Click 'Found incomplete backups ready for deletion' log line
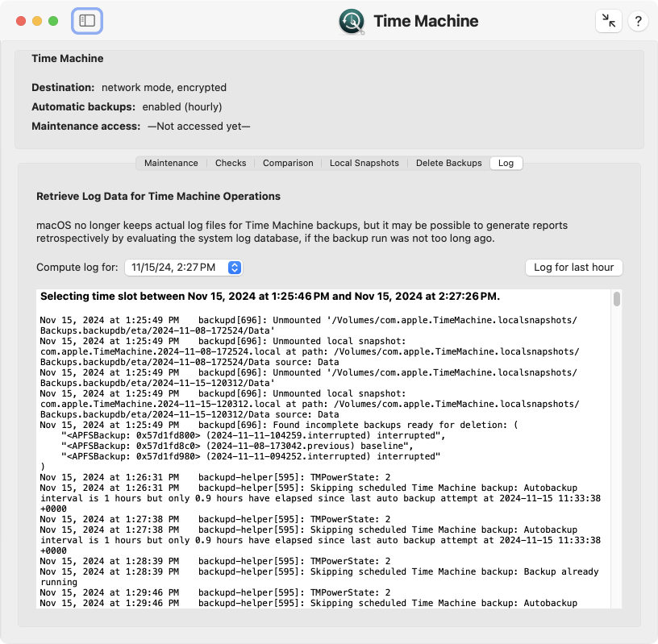 click(279, 425)
